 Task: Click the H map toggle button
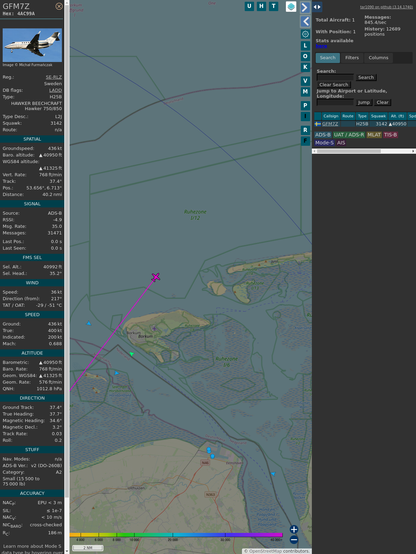click(261, 6)
